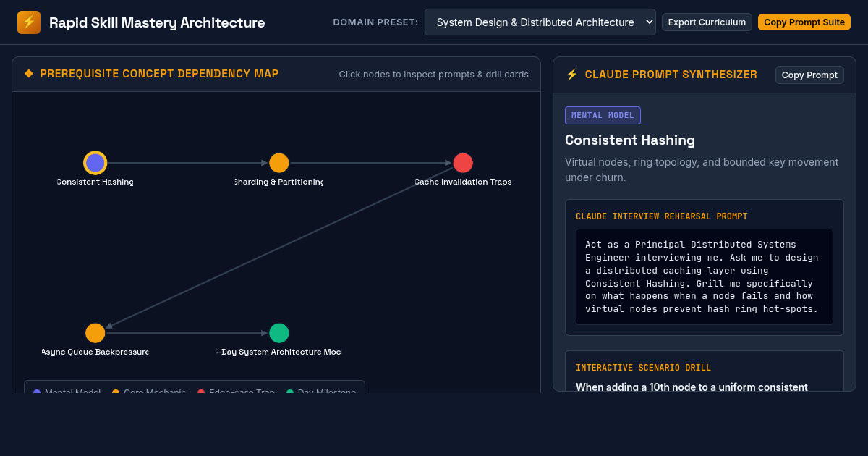
Task: Click the Core Mechanic legend color dot
Action: pos(116,393)
